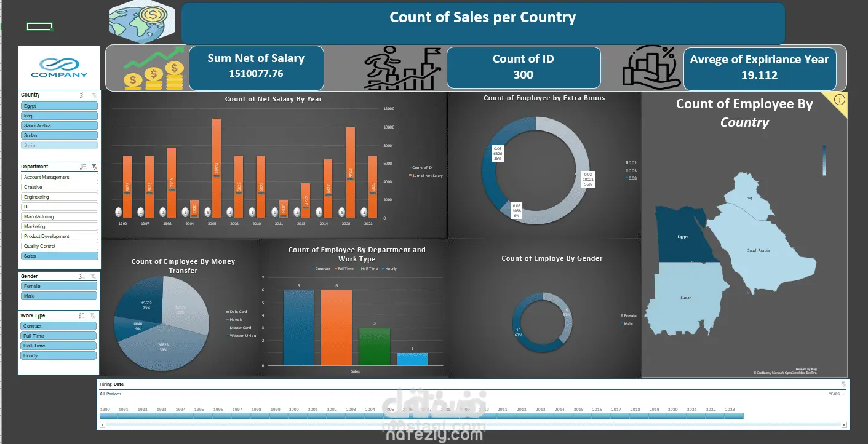
Task: Clear the Hiring Date timeline filter
Action: 843,384
